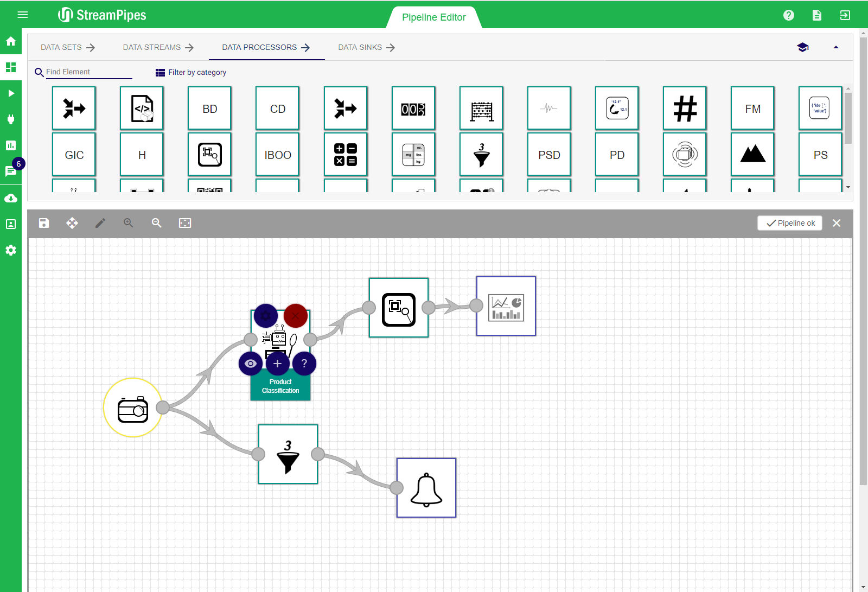Switch to the Data Sinks tab
The width and height of the screenshot is (868, 592).
[366, 47]
